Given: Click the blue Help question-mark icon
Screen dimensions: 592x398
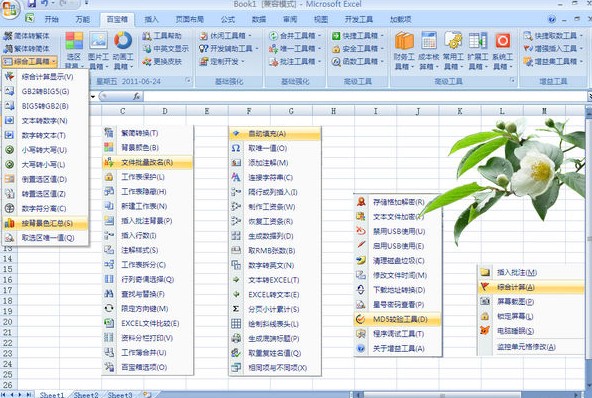Looking at the screenshot, I should tap(552, 19).
